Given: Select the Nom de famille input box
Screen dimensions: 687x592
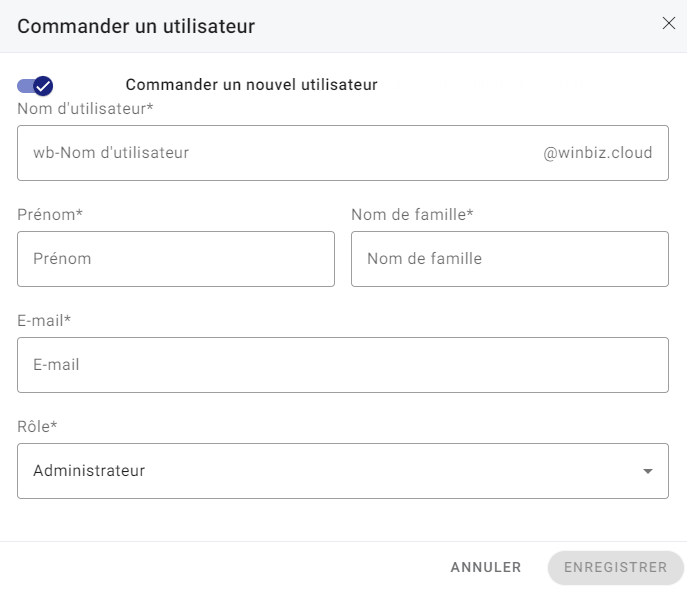Looking at the screenshot, I should coord(510,259).
